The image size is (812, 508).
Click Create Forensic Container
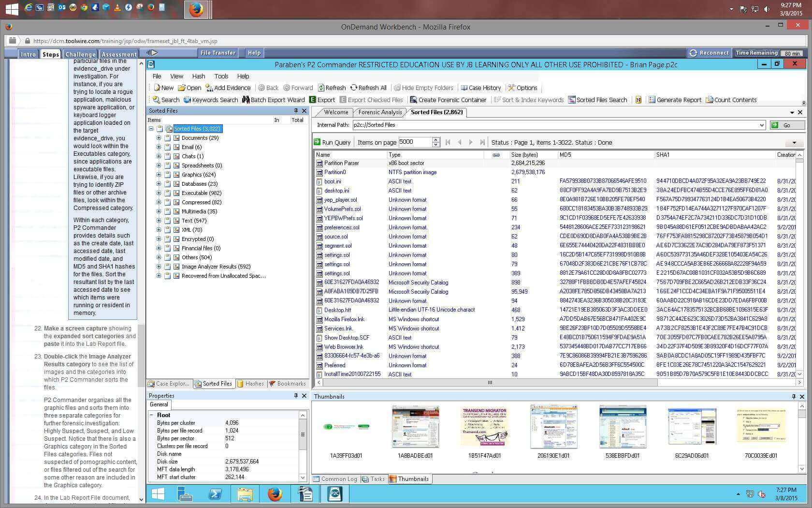click(448, 100)
